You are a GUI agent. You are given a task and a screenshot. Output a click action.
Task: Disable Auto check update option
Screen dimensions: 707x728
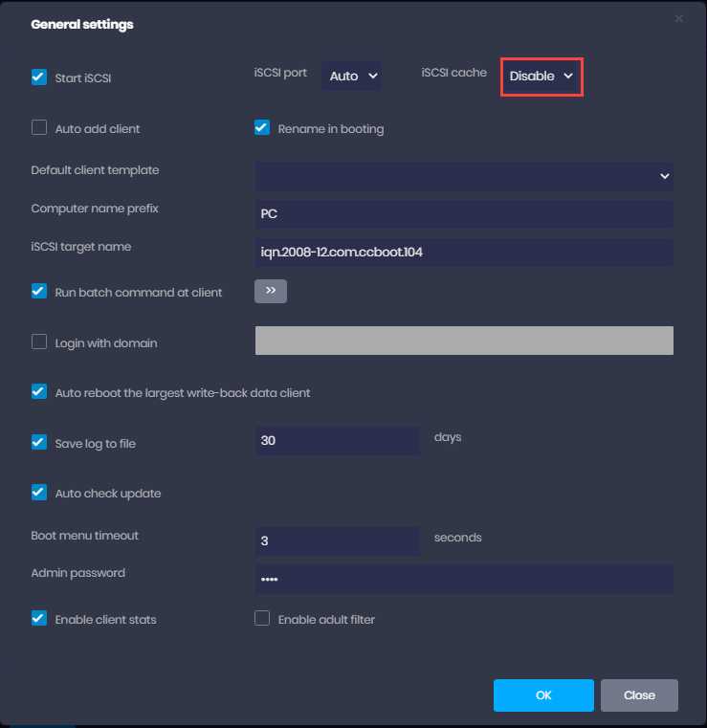pyautogui.click(x=39, y=493)
